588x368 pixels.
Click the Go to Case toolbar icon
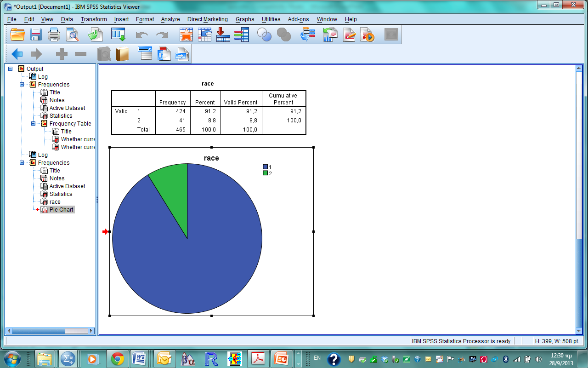click(x=204, y=34)
